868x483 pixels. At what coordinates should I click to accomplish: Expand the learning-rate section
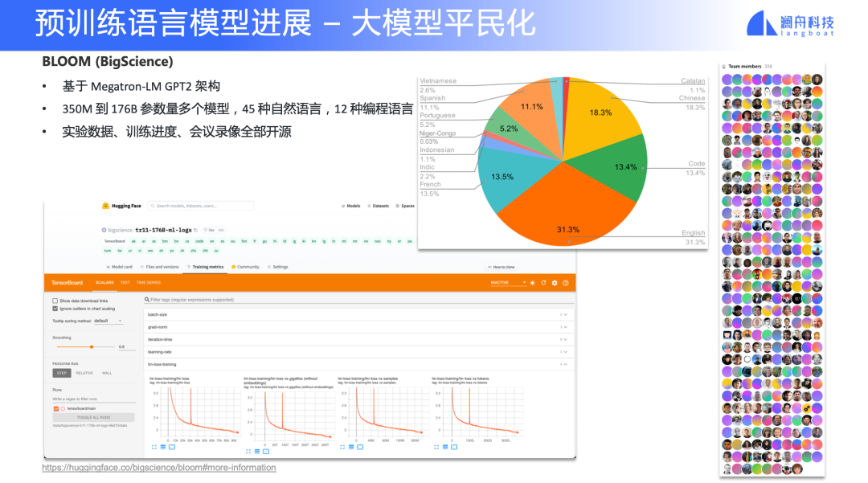[358, 352]
